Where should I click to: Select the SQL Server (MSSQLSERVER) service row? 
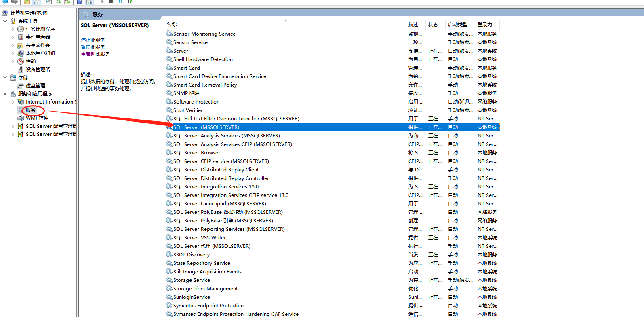[x=333, y=127]
